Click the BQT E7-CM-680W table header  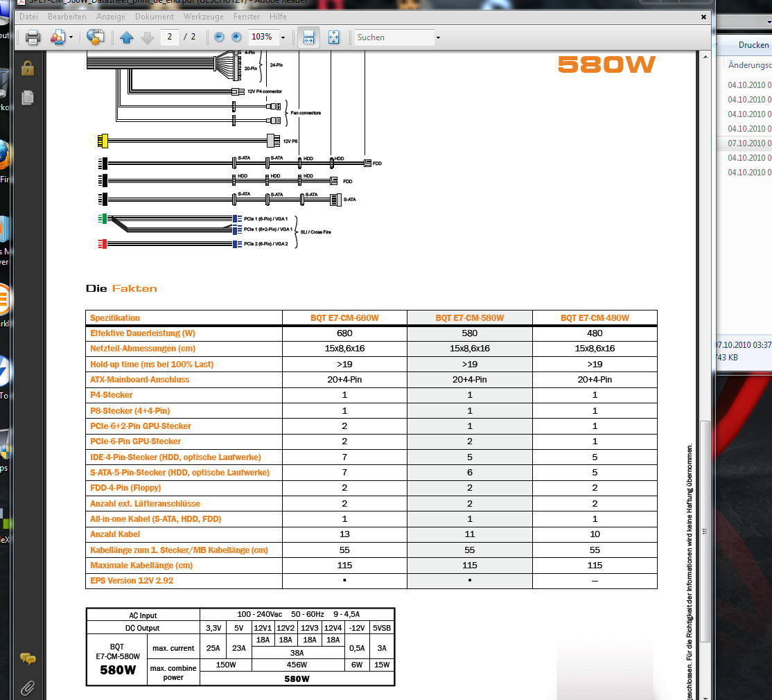(344, 318)
